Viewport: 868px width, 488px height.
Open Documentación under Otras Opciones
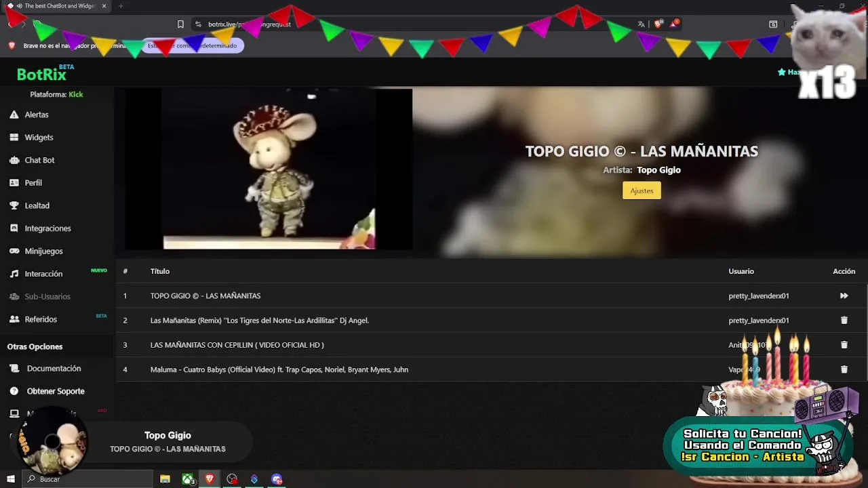pyautogui.click(x=54, y=368)
